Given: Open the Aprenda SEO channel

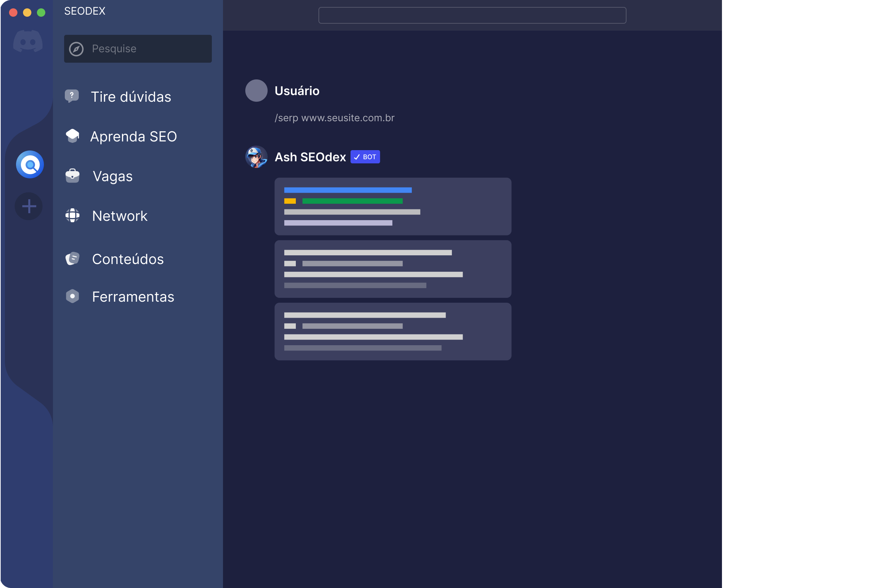Looking at the screenshot, I should coord(133,137).
